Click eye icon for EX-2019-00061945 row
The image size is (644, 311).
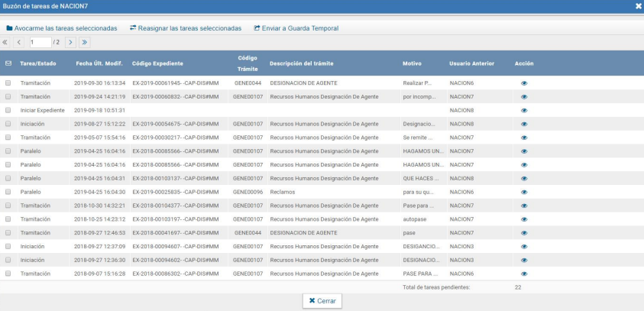(x=524, y=83)
